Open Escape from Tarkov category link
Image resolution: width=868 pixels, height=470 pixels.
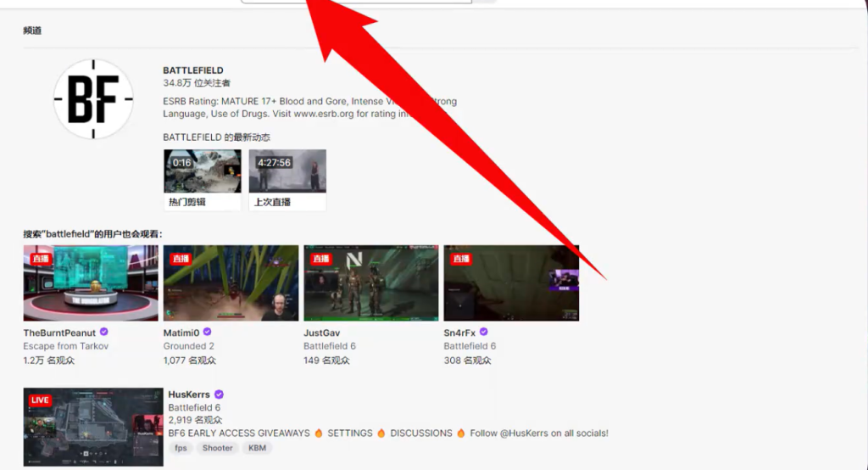click(66, 346)
